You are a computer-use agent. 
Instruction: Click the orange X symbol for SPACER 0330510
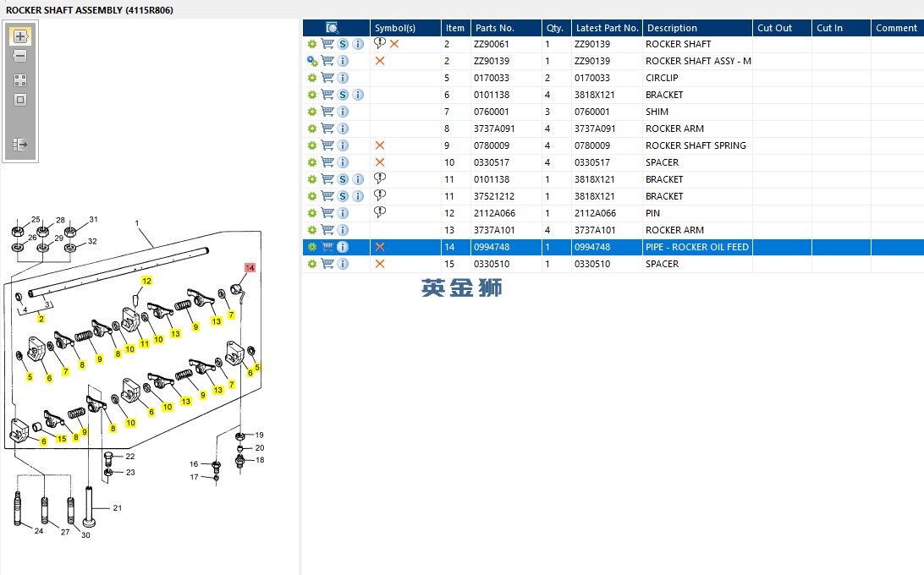pos(380,264)
